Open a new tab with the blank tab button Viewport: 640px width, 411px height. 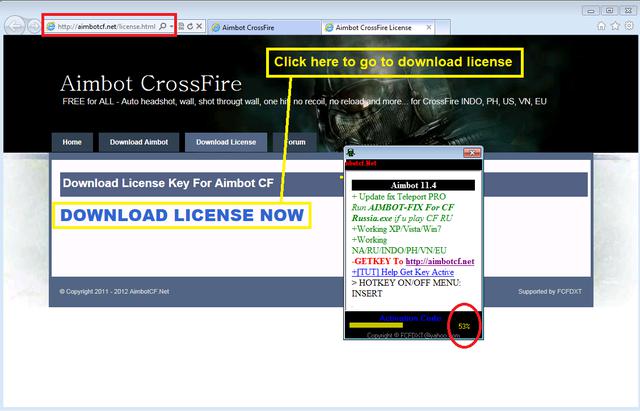(x=443, y=28)
